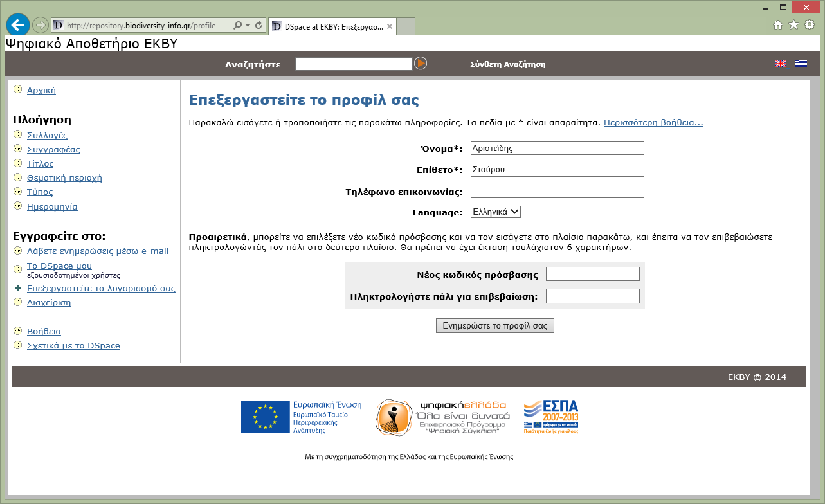Click the Επίθετο field with Σταύρου
Image resolution: width=825 pixels, height=504 pixels.
[x=558, y=170]
